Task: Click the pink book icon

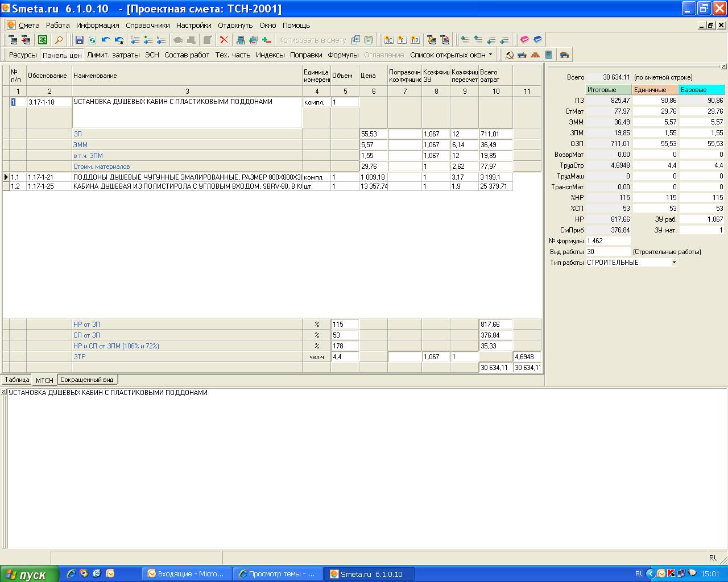Action: (524, 40)
